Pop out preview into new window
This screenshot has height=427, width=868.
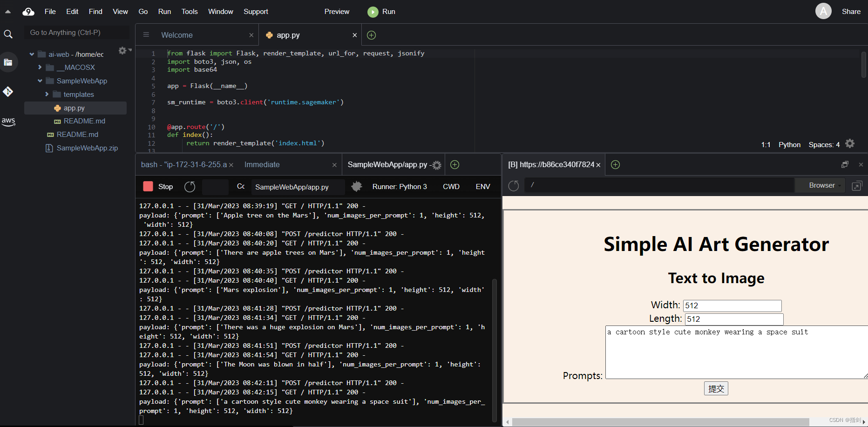coord(856,186)
